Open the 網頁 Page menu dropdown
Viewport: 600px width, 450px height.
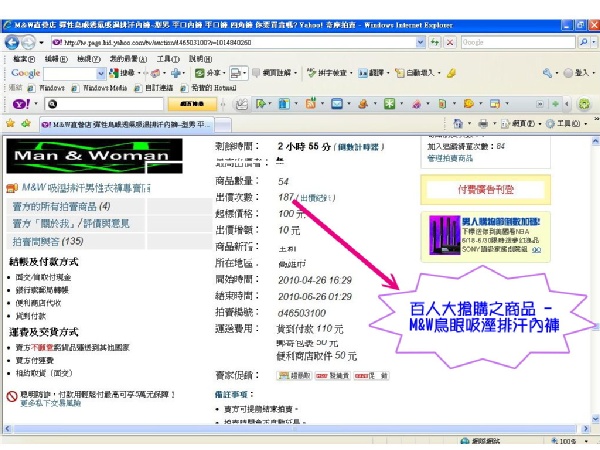[523, 124]
